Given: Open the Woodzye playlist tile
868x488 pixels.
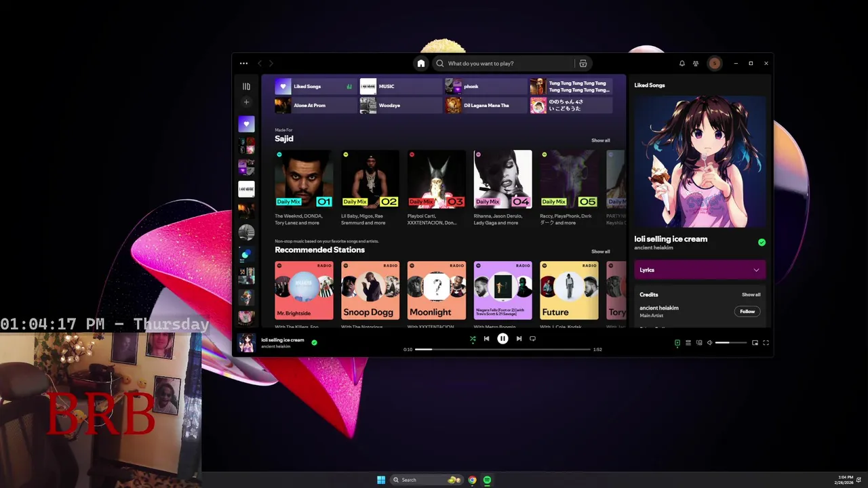Looking at the screenshot, I should pyautogui.click(x=400, y=106).
